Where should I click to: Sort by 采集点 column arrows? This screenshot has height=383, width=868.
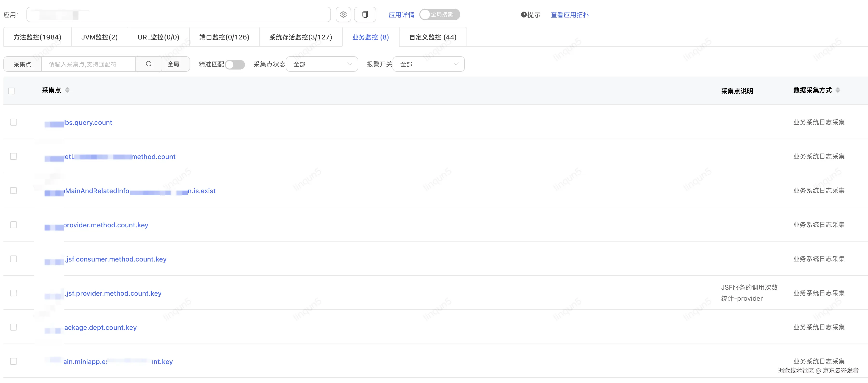[67, 90]
